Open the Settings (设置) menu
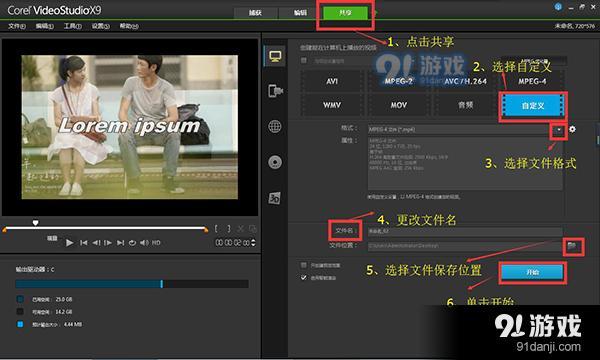Image resolution: width=600 pixels, height=360 pixels. (100, 26)
